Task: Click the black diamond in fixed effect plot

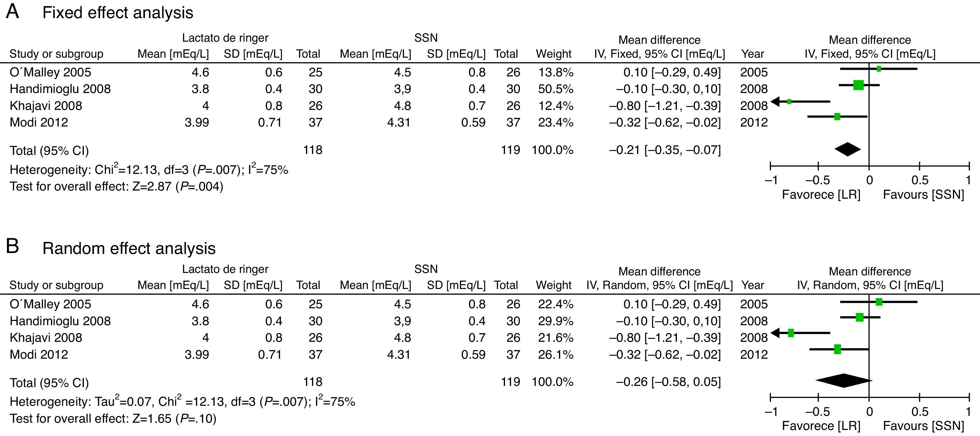Action: click(x=848, y=149)
